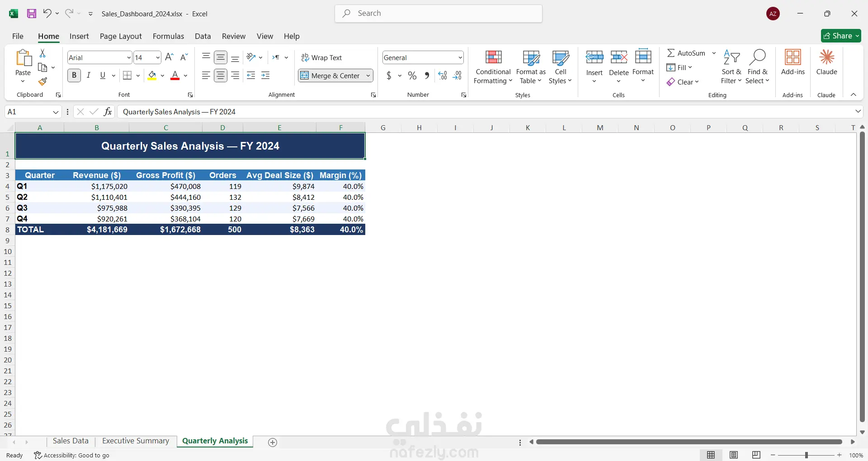The width and height of the screenshot is (868, 461).
Task: Apply Comma Style number format
Action: click(427, 75)
